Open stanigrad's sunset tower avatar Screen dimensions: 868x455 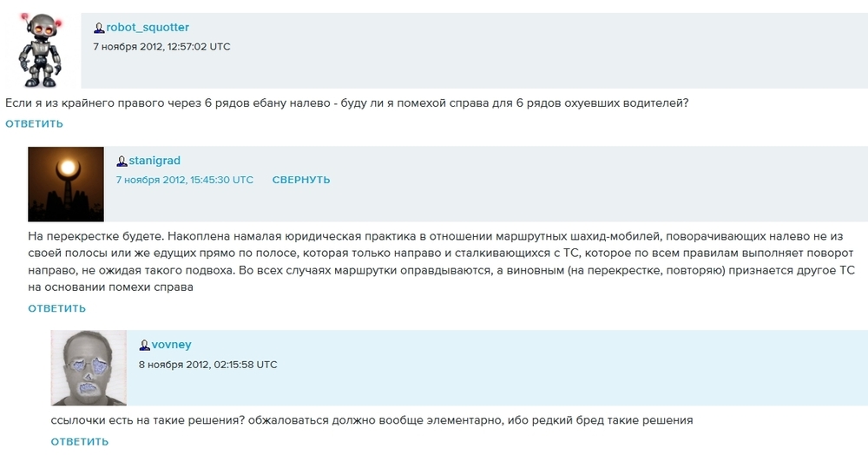tap(66, 183)
